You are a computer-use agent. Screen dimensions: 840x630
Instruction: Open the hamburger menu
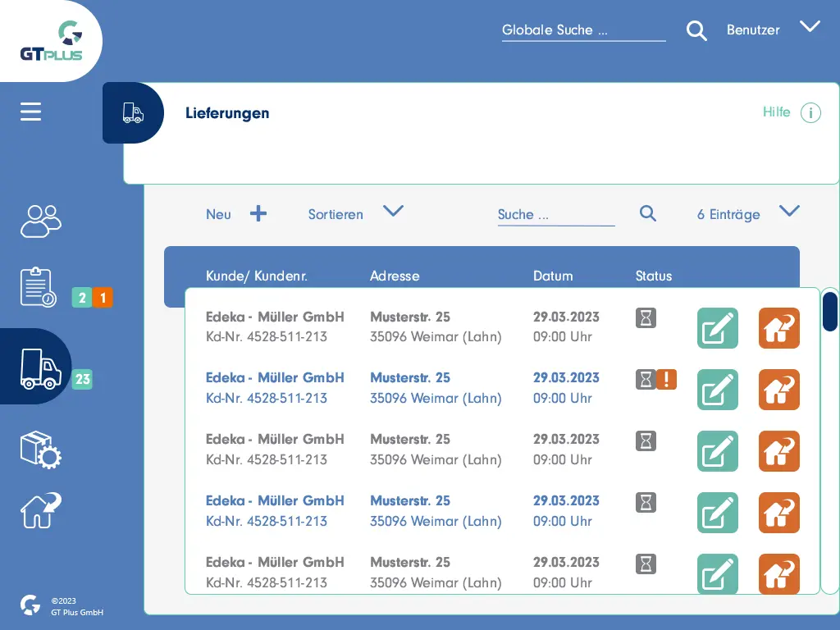[x=31, y=112]
